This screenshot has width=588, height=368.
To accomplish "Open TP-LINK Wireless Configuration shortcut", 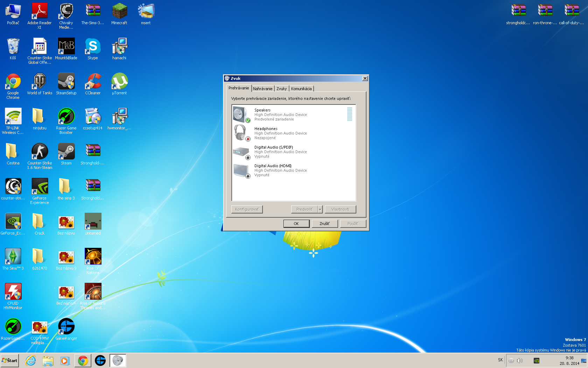I will coord(13,121).
